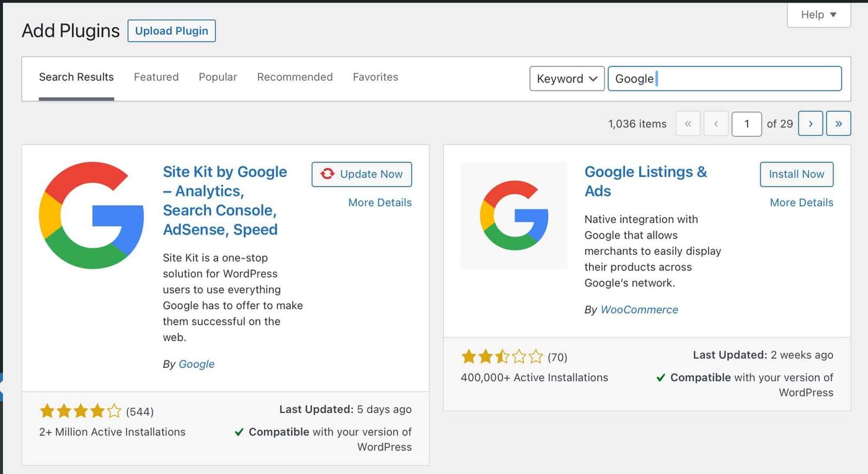The width and height of the screenshot is (868, 474).
Task: Click the Site Kit compatibility checkmark
Action: (x=239, y=432)
